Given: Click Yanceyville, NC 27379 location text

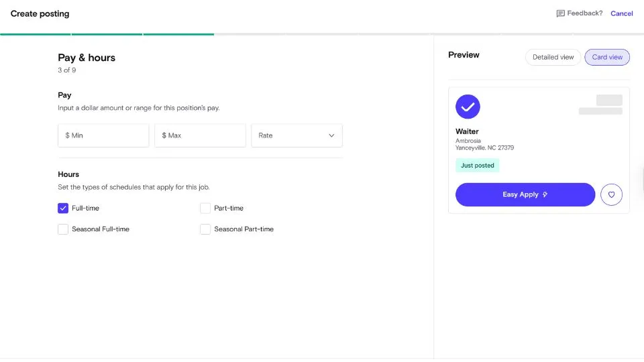Looking at the screenshot, I should tap(484, 147).
